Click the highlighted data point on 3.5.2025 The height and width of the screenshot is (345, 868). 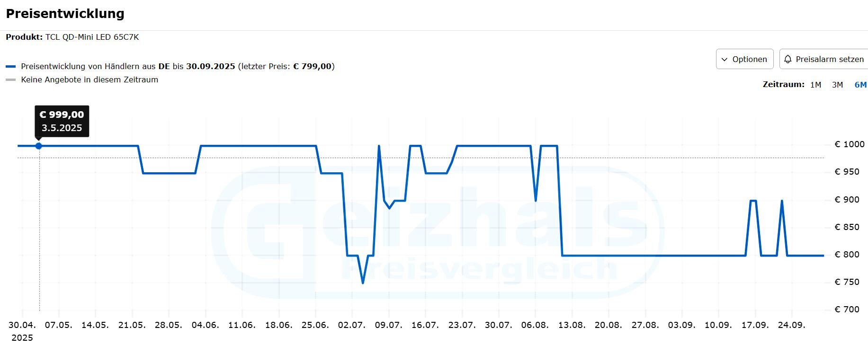tap(39, 146)
